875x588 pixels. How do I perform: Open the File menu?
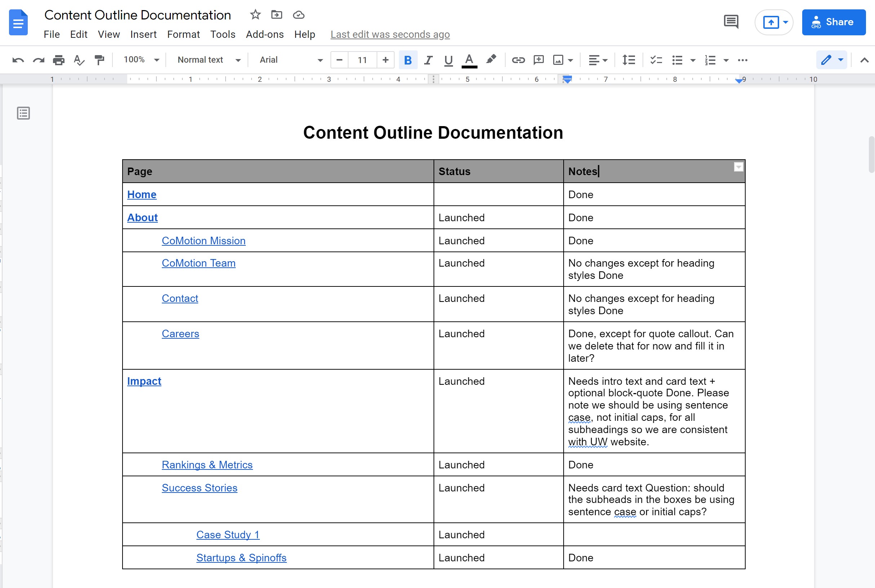52,35
